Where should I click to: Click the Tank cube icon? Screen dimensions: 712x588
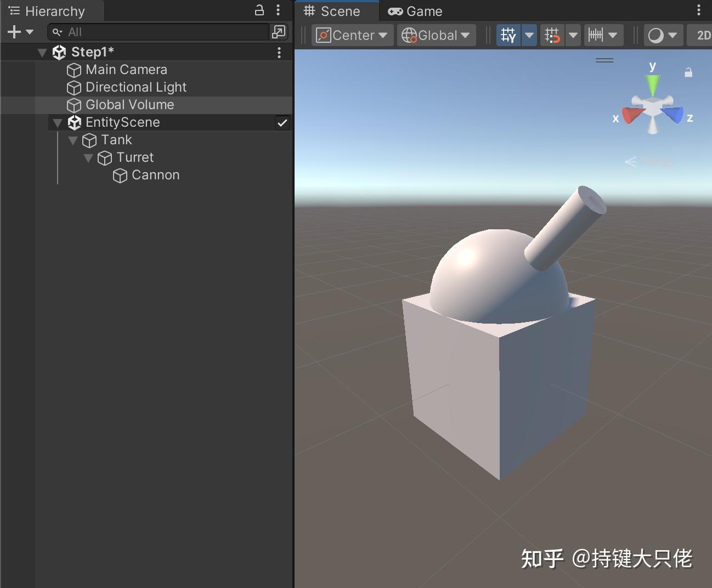89,140
